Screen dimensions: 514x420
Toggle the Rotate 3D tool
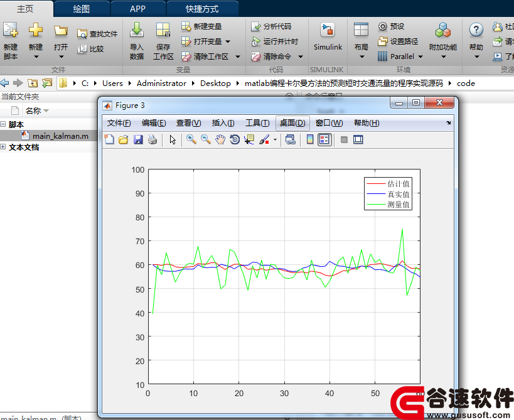(x=234, y=139)
